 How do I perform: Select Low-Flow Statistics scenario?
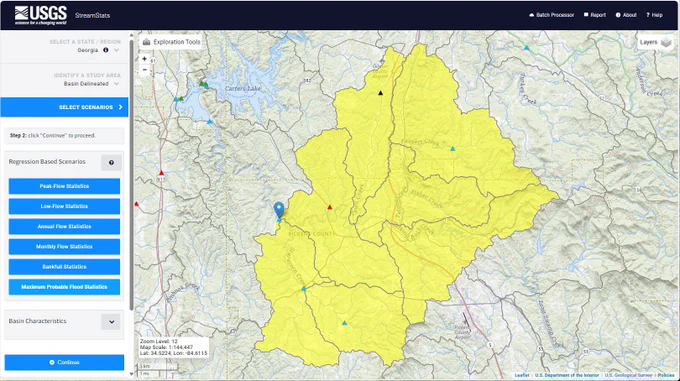point(64,206)
